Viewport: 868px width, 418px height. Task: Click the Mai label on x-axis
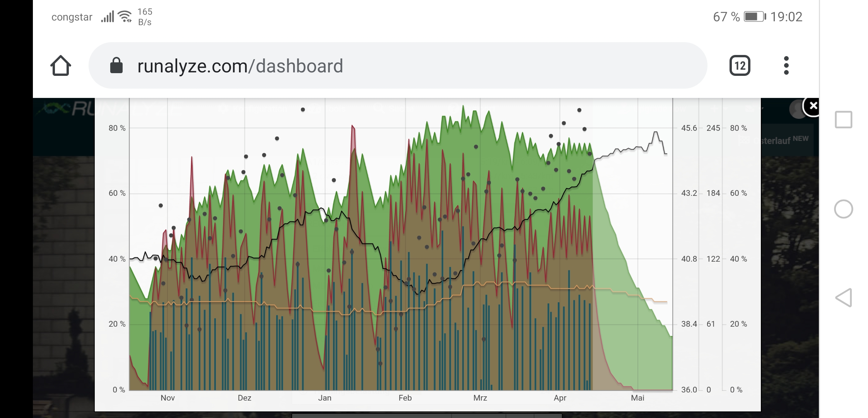point(637,398)
